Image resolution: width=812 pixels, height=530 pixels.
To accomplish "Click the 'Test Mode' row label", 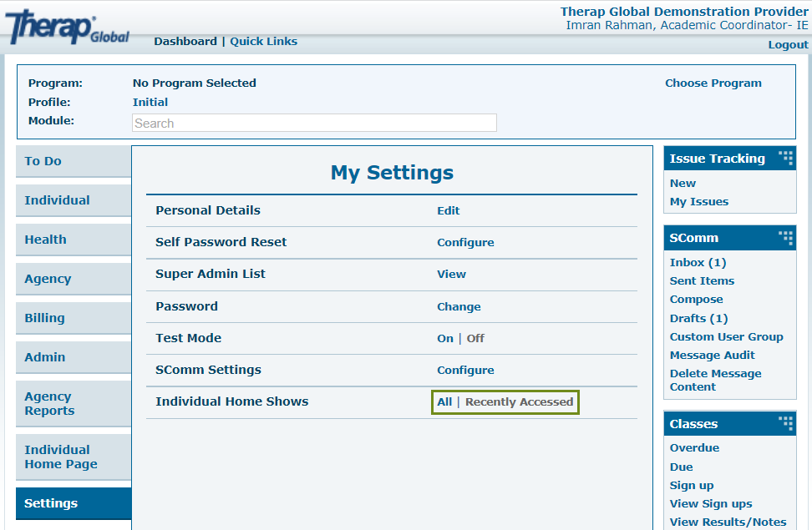I will tap(189, 339).
